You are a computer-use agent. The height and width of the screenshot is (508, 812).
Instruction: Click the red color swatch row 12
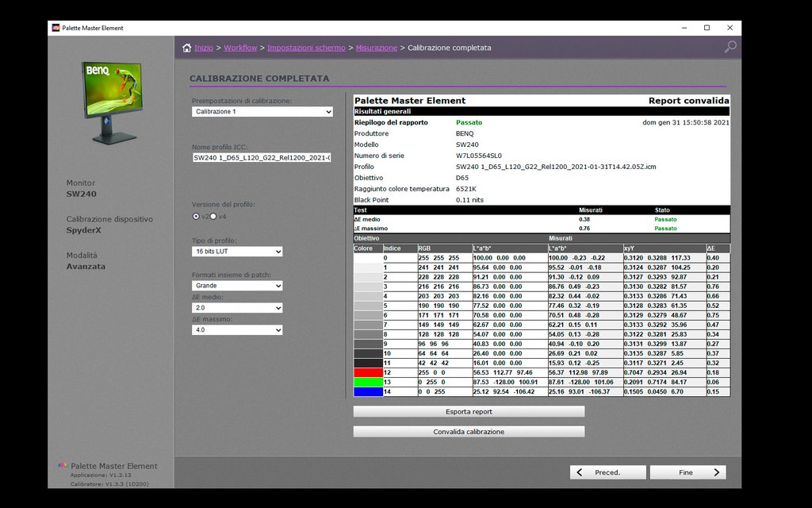tap(368, 372)
